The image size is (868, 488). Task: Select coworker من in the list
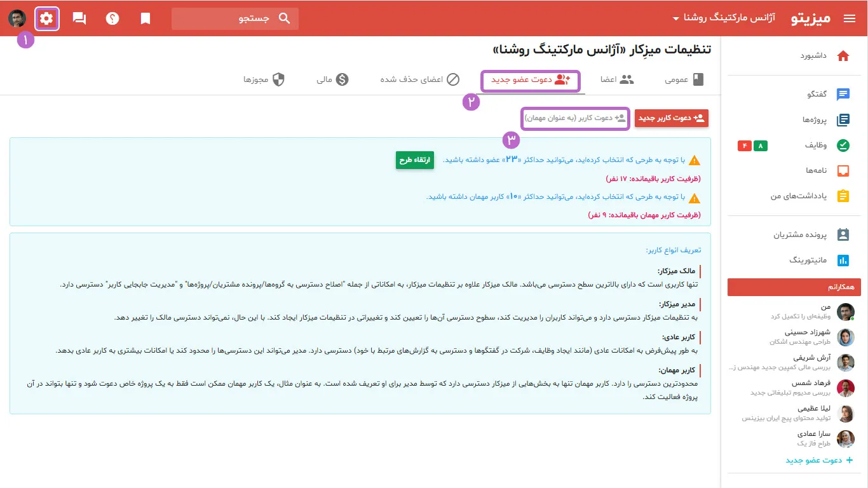794,311
